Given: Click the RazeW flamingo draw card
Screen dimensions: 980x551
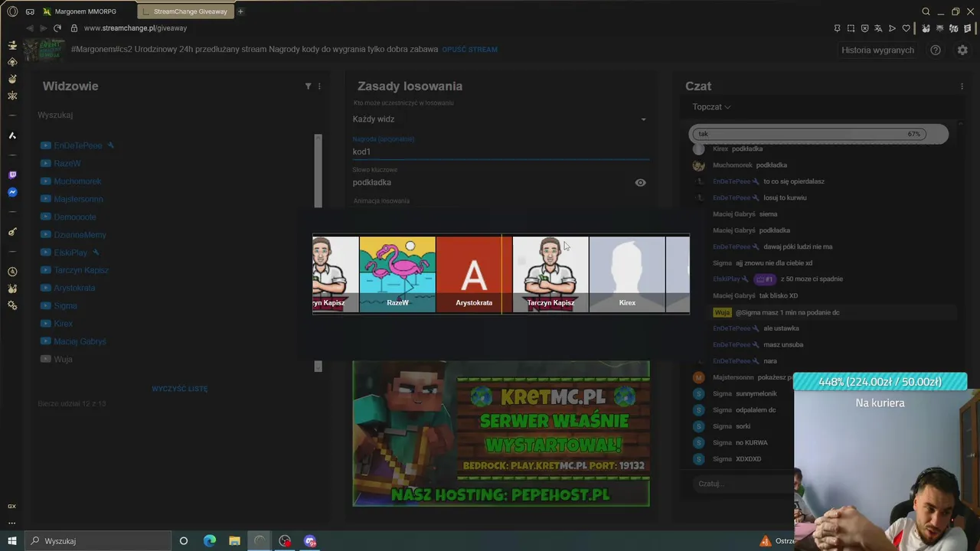Looking at the screenshot, I should tap(397, 274).
